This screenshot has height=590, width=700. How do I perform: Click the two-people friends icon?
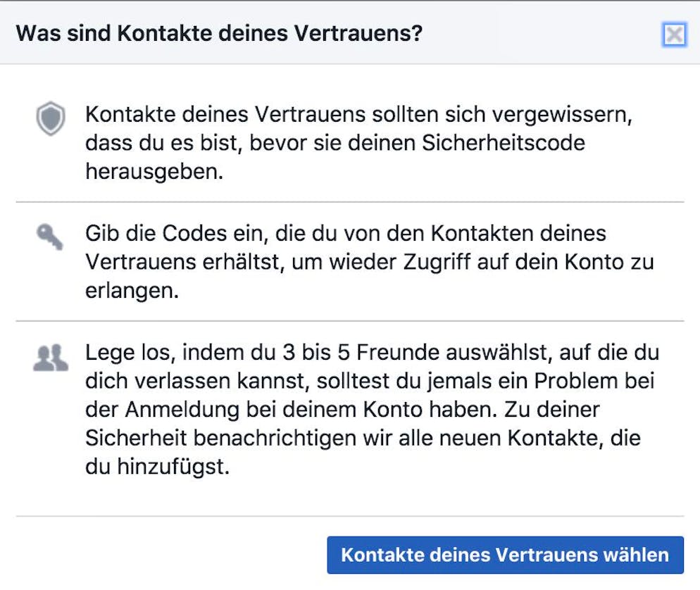(51, 358)
